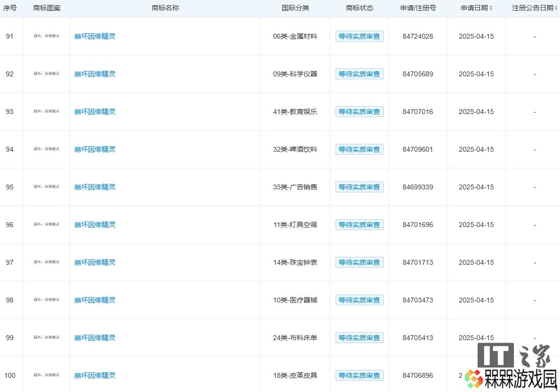
Task: Click the 序号 column header
Action: point(10,8)
